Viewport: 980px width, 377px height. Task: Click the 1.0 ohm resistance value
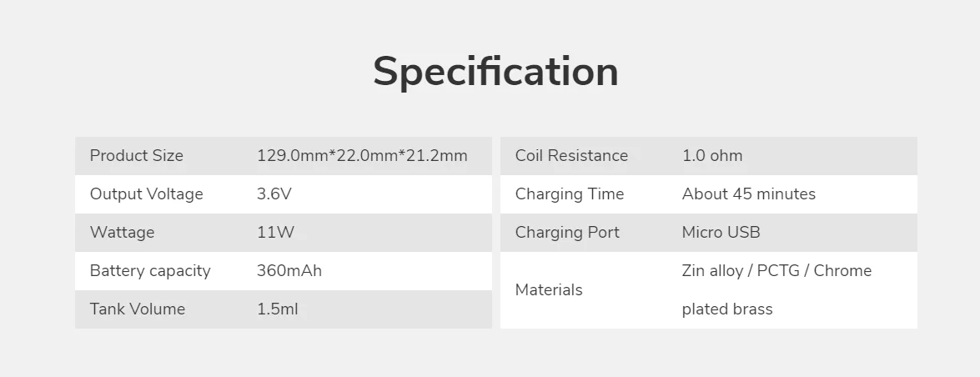coord(711,156)
